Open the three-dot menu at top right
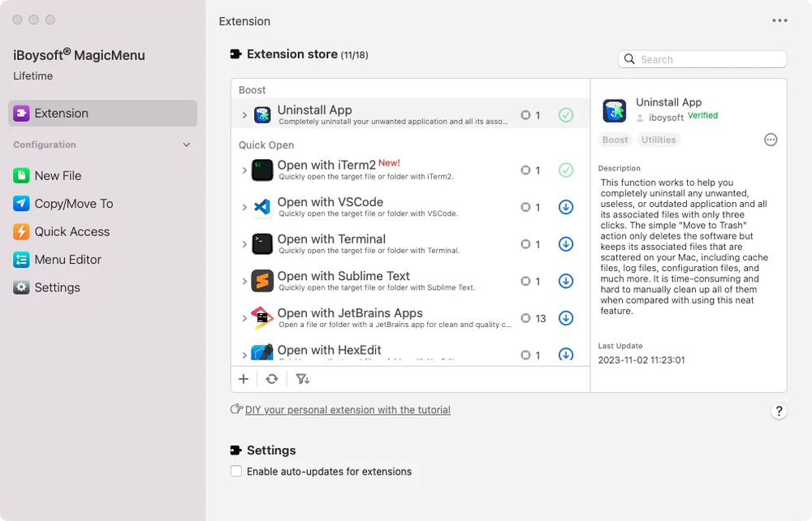Screen dimensions: 812x521 (x=780, y=21)
